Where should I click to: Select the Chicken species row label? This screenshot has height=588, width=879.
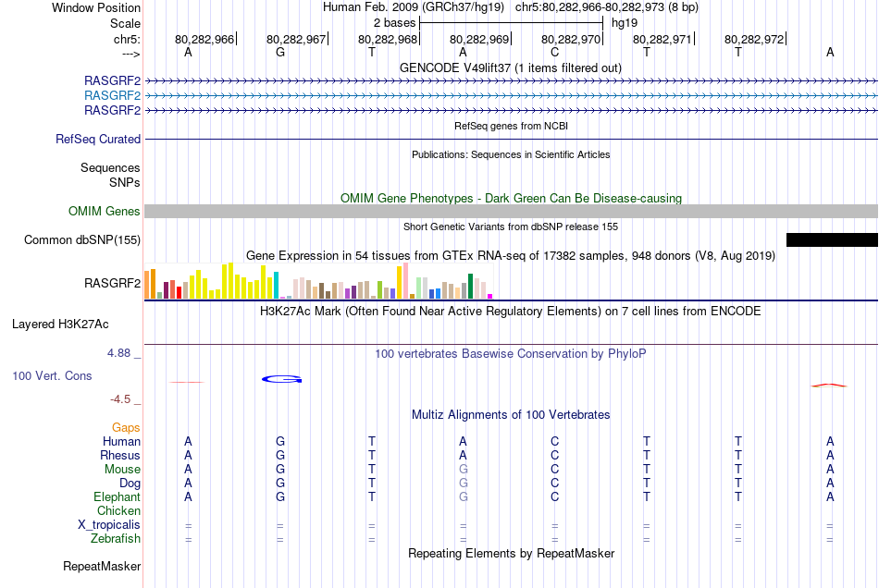click(118, 510)
